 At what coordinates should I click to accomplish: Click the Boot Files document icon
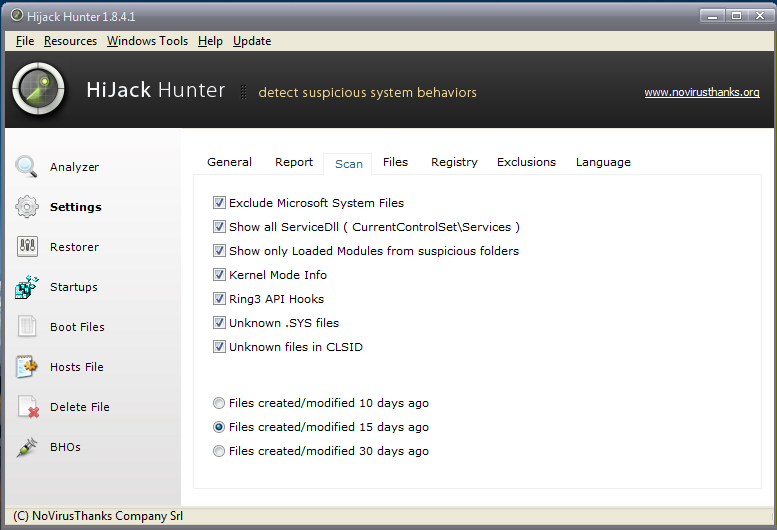(27, 326)
